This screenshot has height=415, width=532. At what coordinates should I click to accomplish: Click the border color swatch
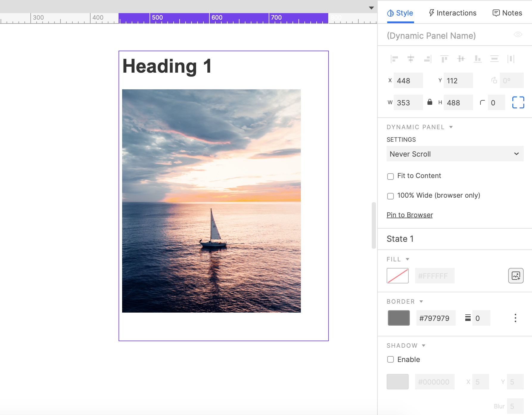399,318
